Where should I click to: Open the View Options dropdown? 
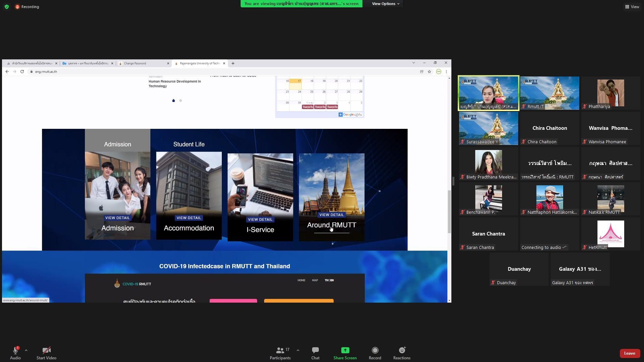point(386,4)
